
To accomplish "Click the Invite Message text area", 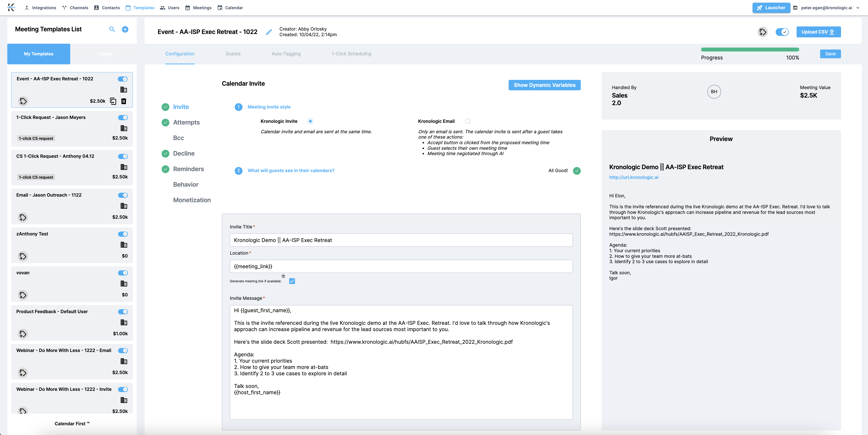I will point(401,362).
